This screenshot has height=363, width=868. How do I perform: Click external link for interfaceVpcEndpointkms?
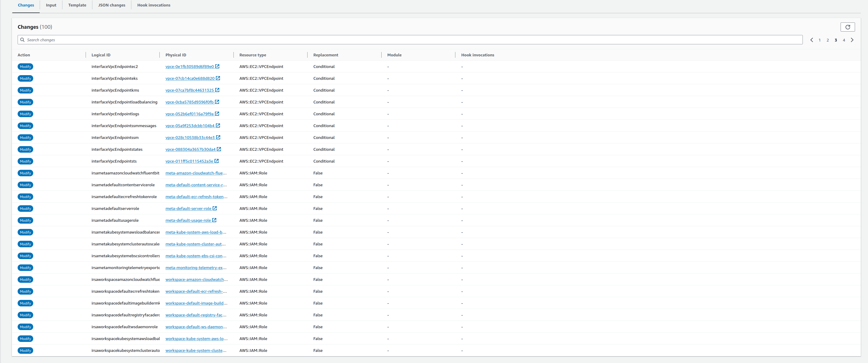(217, 90)
